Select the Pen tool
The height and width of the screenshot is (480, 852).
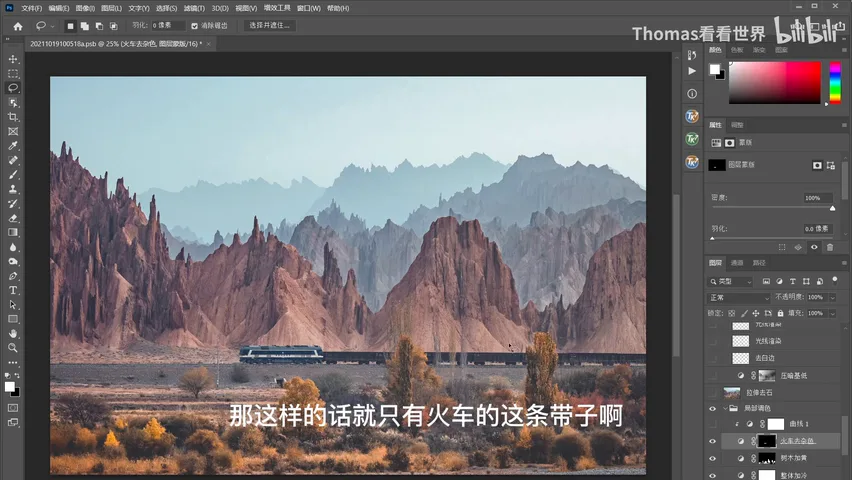[x=13, y=276]
